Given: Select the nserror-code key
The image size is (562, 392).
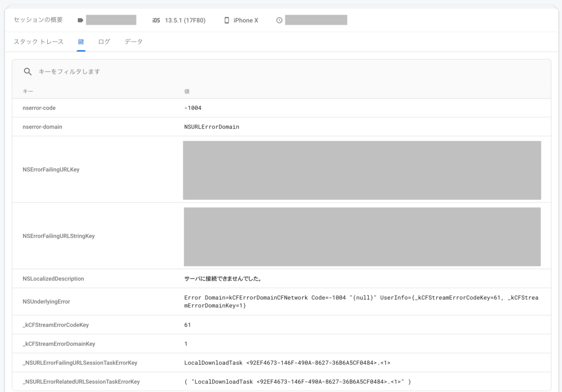Looking at the screenshot, I should pyautogui.click(x=39, y=108).
